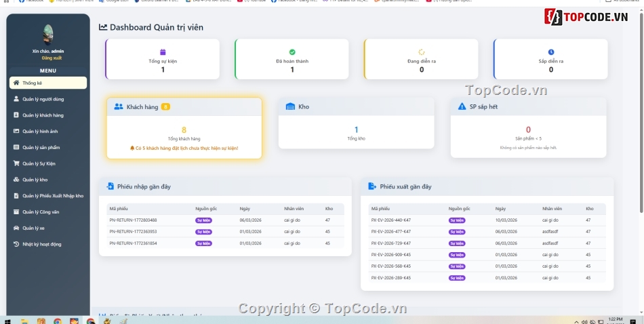Click the warehouse icon in Kho header
The image size is (644, 324).
pyautogui.click(x=290, y=107)
